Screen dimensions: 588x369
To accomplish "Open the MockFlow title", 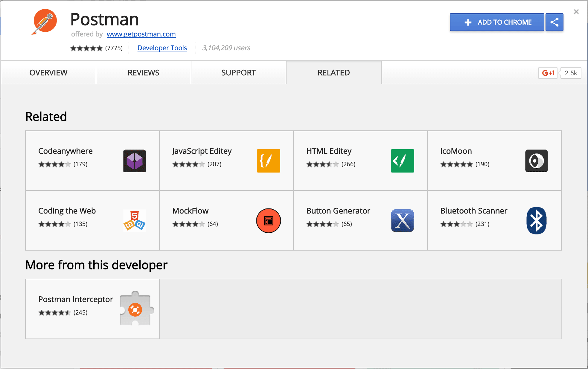I will point(190,211).
